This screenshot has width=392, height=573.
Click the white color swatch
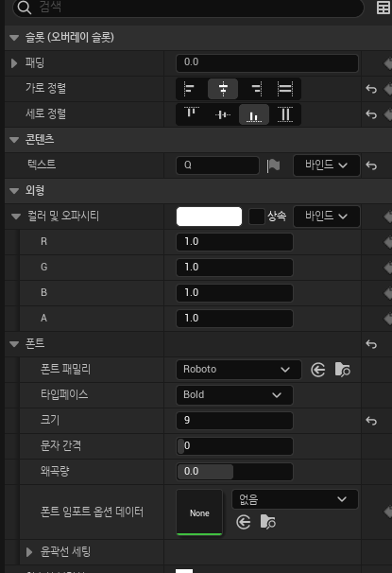(209, 217)
